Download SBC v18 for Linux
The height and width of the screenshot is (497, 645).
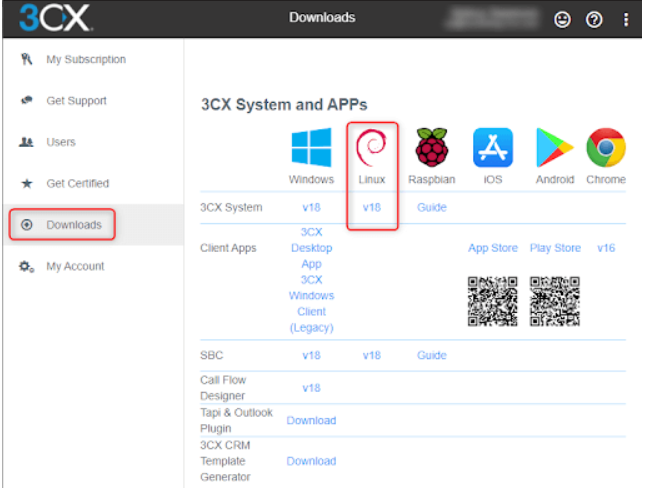[x=371, y=355]
